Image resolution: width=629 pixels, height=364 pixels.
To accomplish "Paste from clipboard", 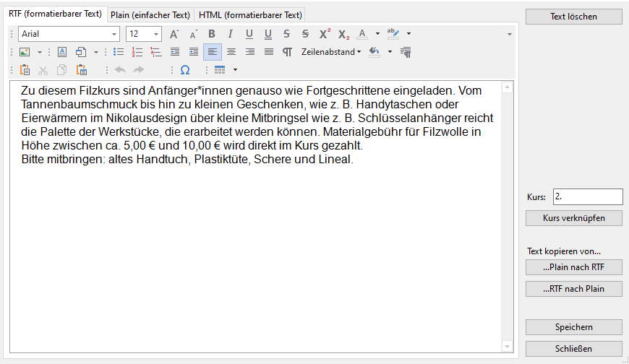I will click(25, 70).
